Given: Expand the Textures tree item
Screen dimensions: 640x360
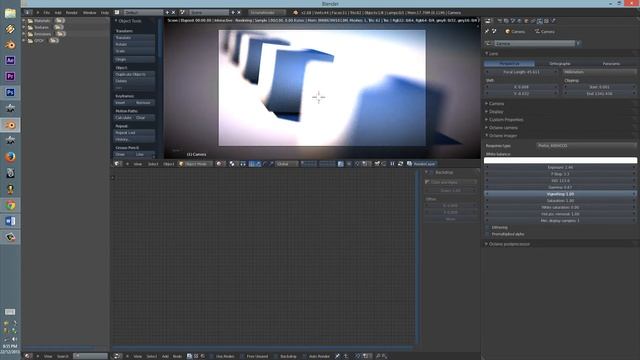Looking at the screenshot, I should pyautogui.click(x=24, y=27).
